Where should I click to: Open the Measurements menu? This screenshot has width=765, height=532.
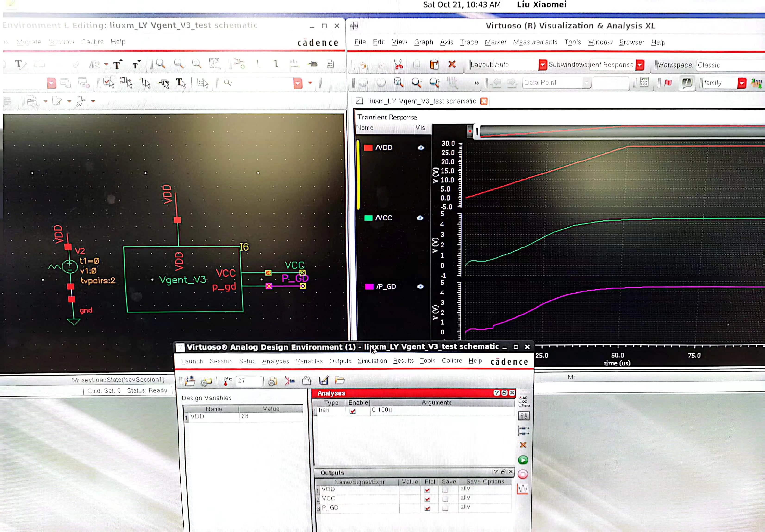(535, 42)
